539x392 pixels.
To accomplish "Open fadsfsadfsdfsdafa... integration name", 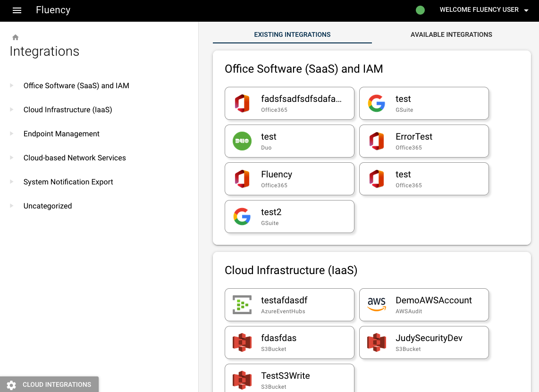I will tap(301, 99).
